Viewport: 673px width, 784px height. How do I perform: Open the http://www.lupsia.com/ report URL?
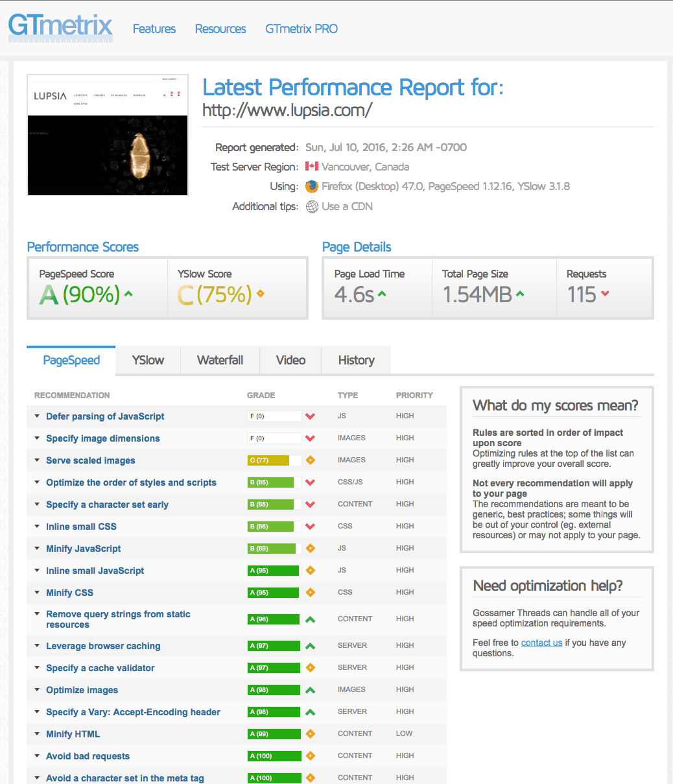click(287, 110)
